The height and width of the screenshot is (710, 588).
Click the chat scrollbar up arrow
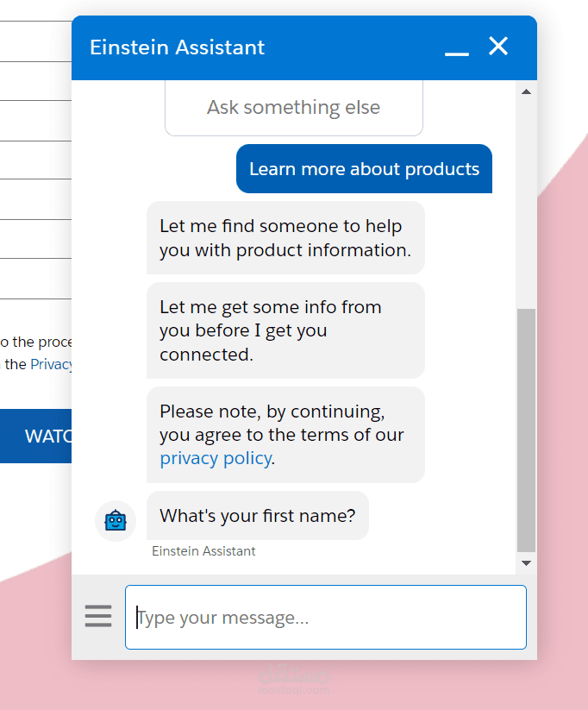[x=526, y=91]
